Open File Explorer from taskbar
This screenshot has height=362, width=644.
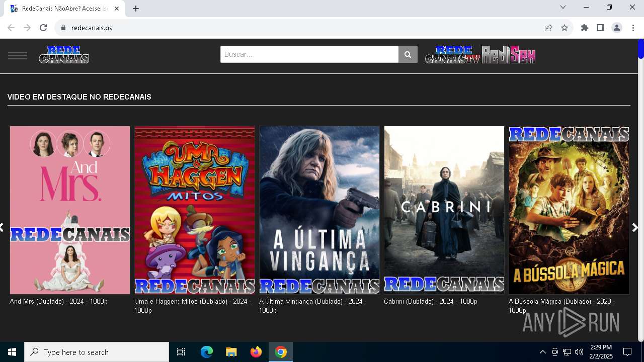click(231, 352)
